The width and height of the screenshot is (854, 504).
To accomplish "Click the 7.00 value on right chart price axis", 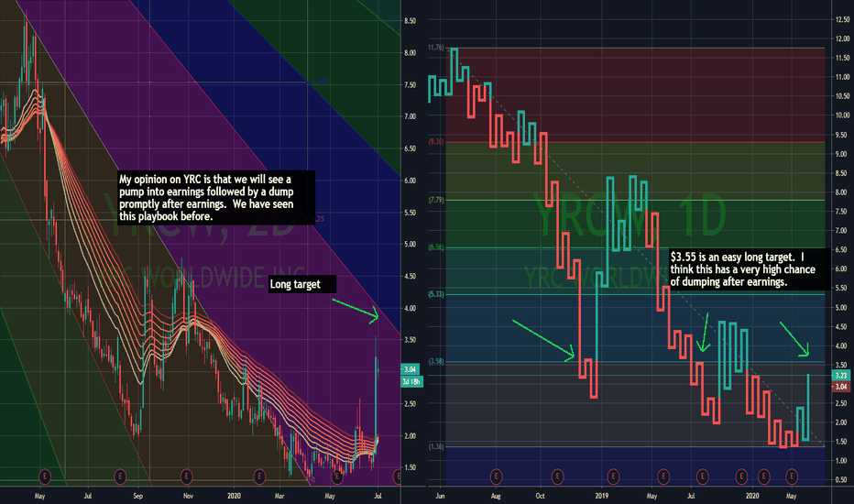I will tap(842, 231).
